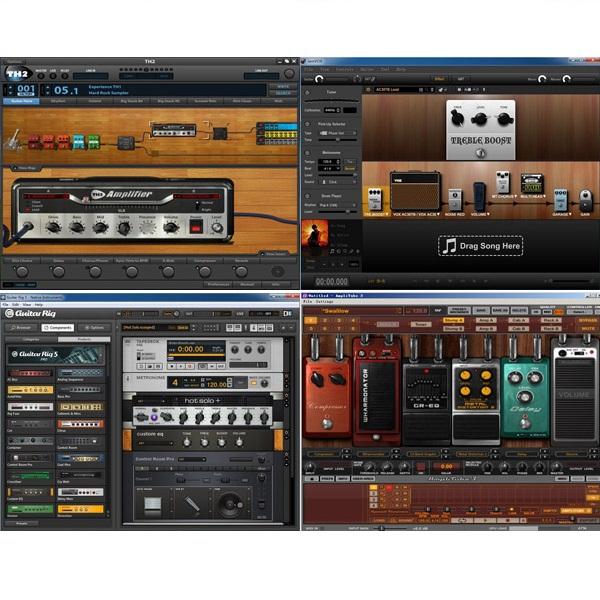Open the Help menu in Guitar Rig
Image resolution: width=600 pixels, height=600 pixels.
point(39,305)
